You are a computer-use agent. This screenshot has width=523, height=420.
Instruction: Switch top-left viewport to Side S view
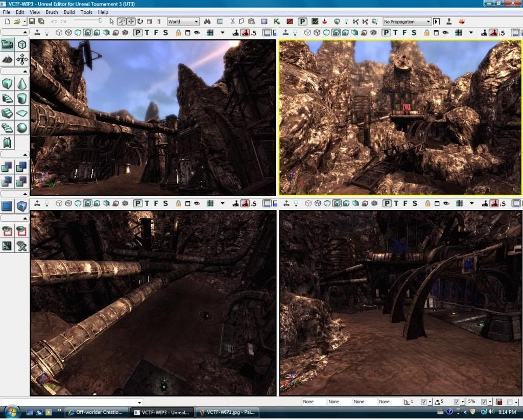[x=165, y=33]
